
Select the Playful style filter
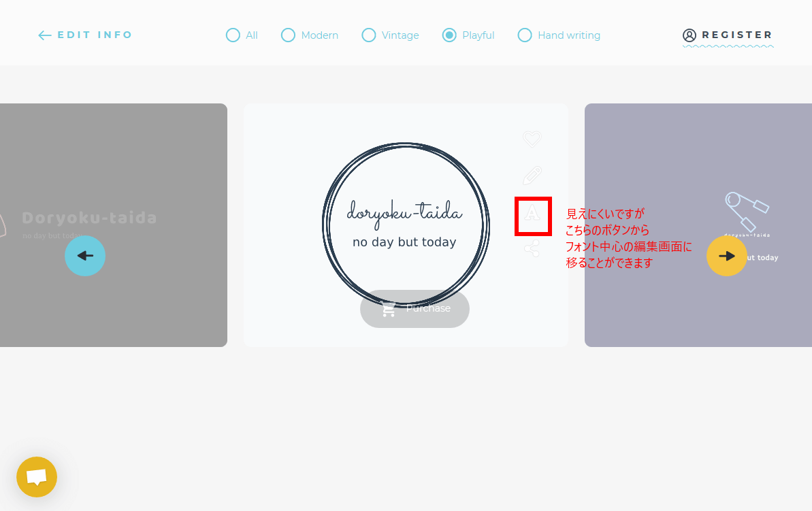449,35
